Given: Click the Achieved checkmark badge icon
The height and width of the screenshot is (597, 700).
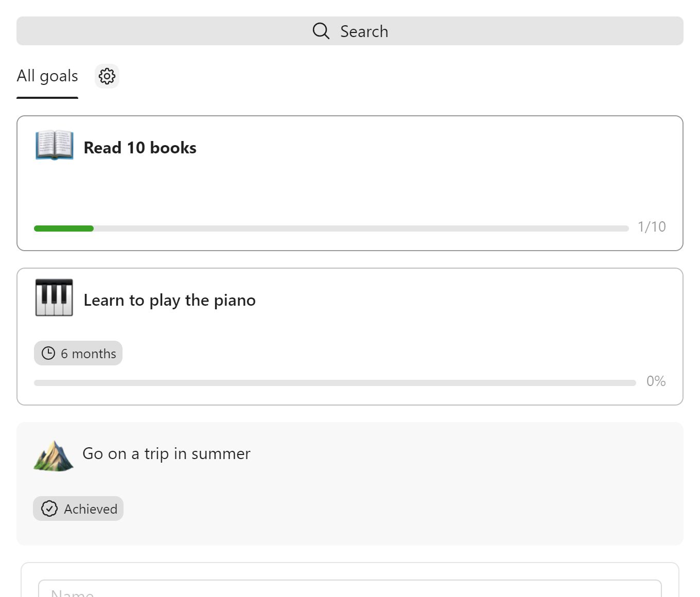Looking at the screenshot, I should [49, 508].
